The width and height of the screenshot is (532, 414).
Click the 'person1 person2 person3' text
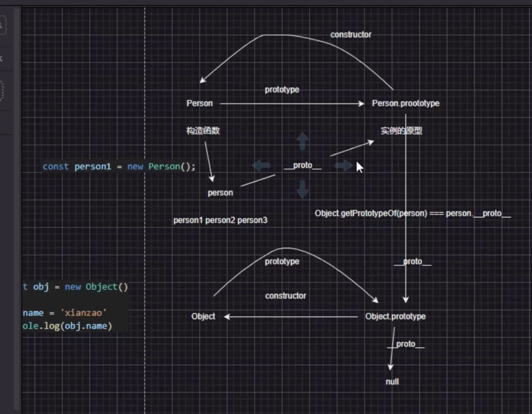tap(220, 220)
